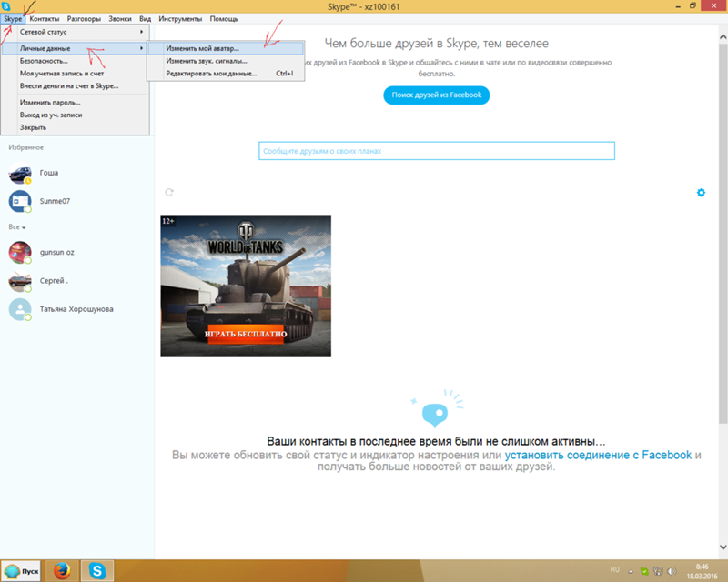Image resolution: width=728 pixels, height=582 pixels.
Task: Launch Firefox from the taskbar
Action: point(62,571)
